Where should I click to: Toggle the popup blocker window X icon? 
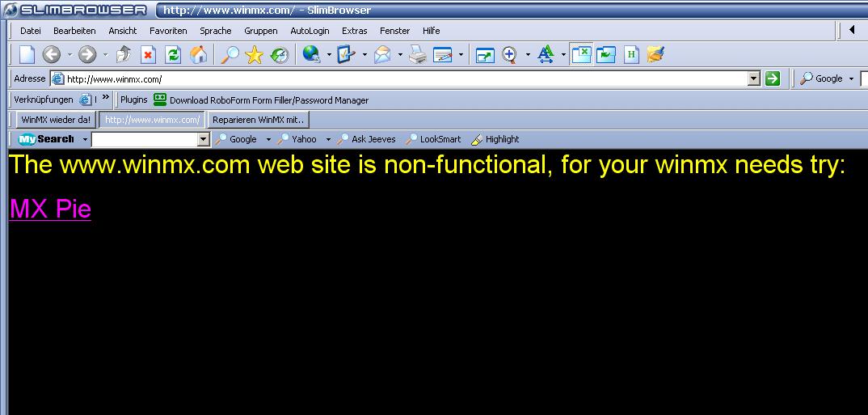[x=582, y=54]
